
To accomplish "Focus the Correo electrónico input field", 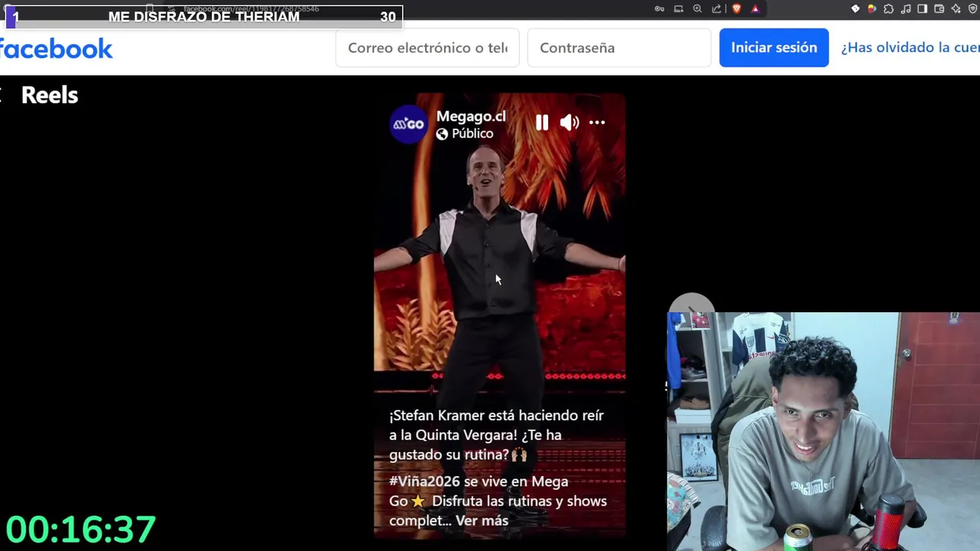I will point(427,47).
